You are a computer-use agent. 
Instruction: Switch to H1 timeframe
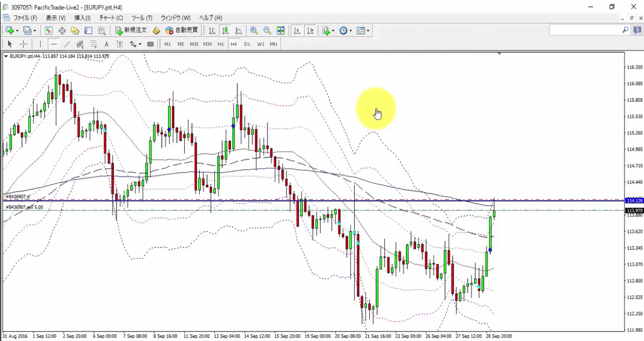point(221,44)
